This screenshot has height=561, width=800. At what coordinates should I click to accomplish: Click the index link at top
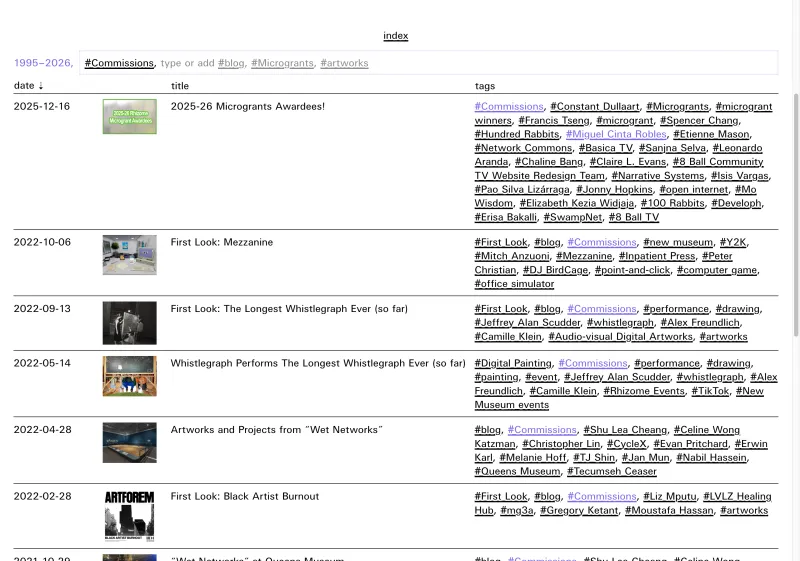click(x=395, y=36)
